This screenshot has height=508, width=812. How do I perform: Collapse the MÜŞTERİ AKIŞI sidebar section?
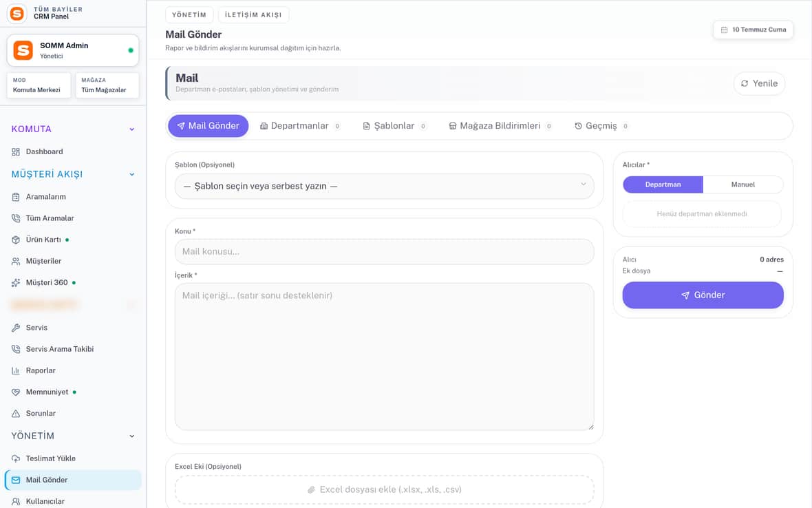tap(132, 175)
